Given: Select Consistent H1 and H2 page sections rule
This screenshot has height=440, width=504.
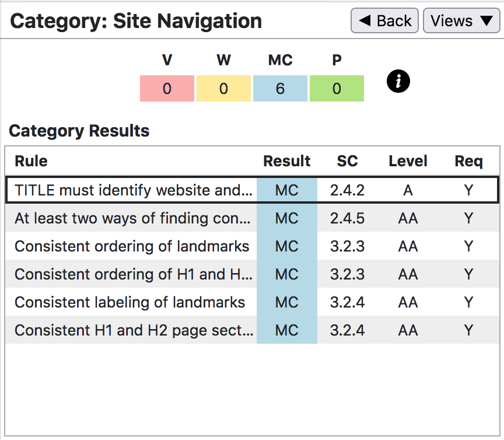Looking at the screenshot, I should (x=134, y=330).
